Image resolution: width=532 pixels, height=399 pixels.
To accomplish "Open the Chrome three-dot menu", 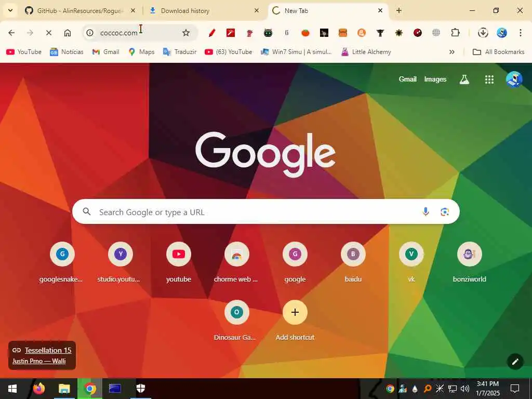I will [521, 33].
